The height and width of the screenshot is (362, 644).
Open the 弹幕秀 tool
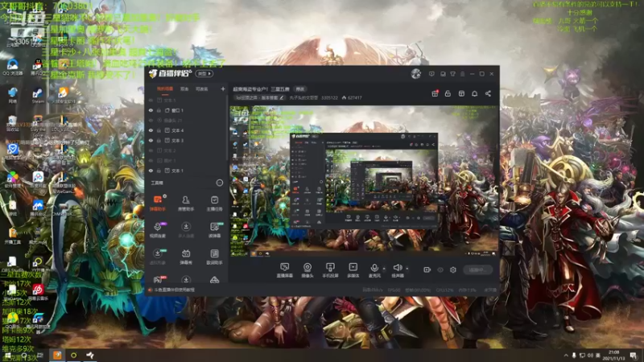pyautogui.click(x=186, y=257)
